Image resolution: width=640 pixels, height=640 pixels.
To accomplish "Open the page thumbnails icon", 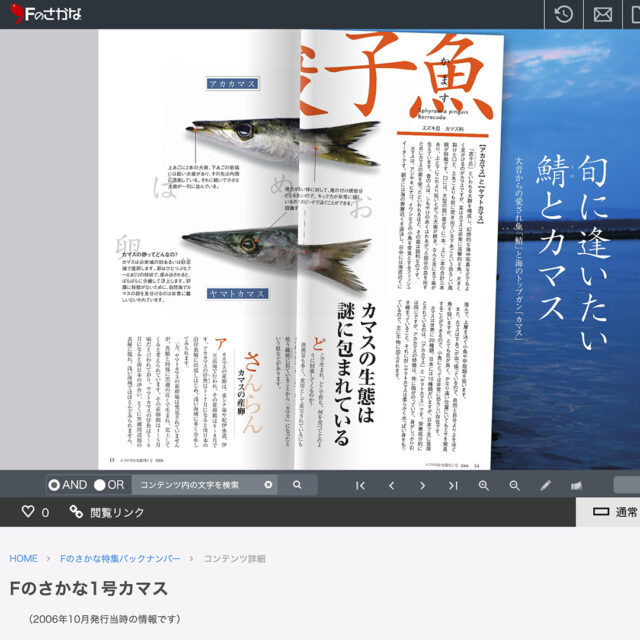I will click(576, 485).
